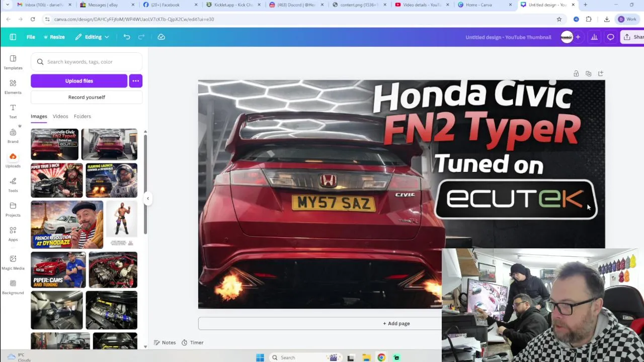This screenshot has height=362, width=644.
Task: Open the Notes panel
Action: coord(165,342)
